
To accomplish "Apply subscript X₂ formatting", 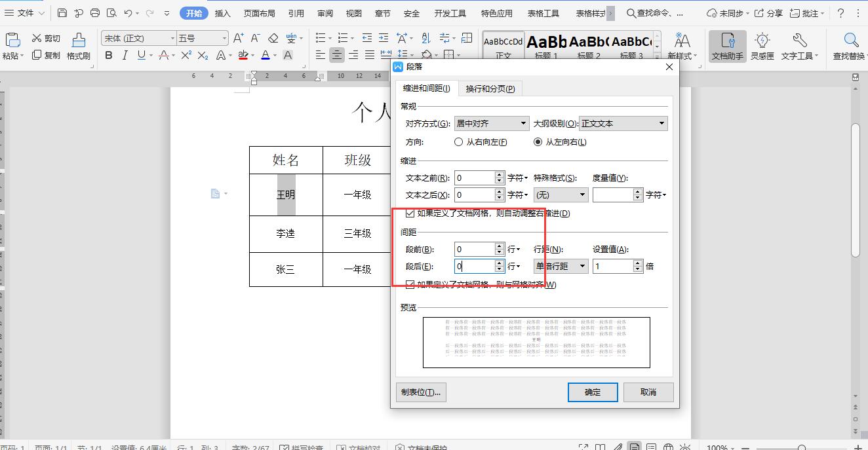I will click(203, 56).
